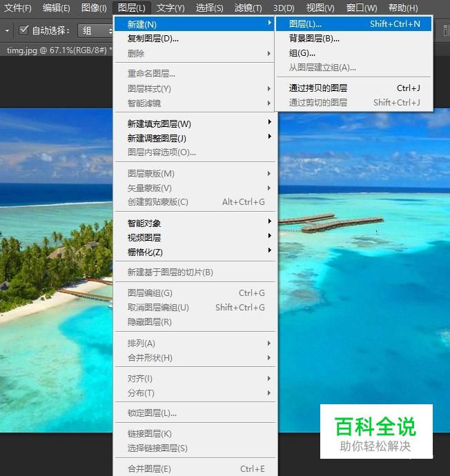The height and width of the screenshot is (476, 450).
Task: Open the 文字(Y) menu
Action: pyautogui.click(x=170, y=8)
